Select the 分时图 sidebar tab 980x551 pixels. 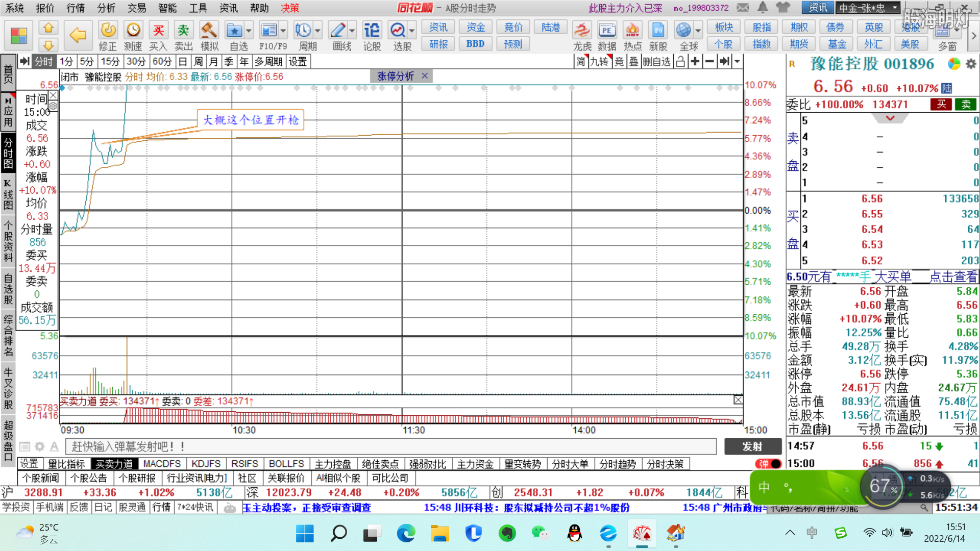click(x=8, y=152)
